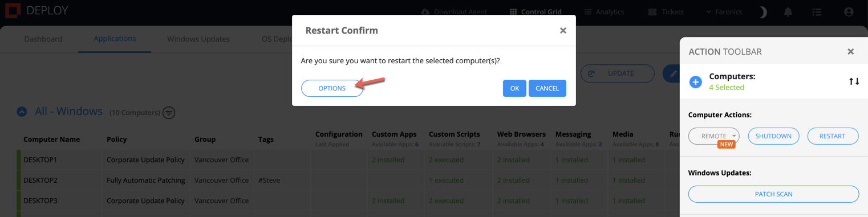Close the Action Toolbar panel
The height and width of the screenshot is (217, 868).
[850, 52]
